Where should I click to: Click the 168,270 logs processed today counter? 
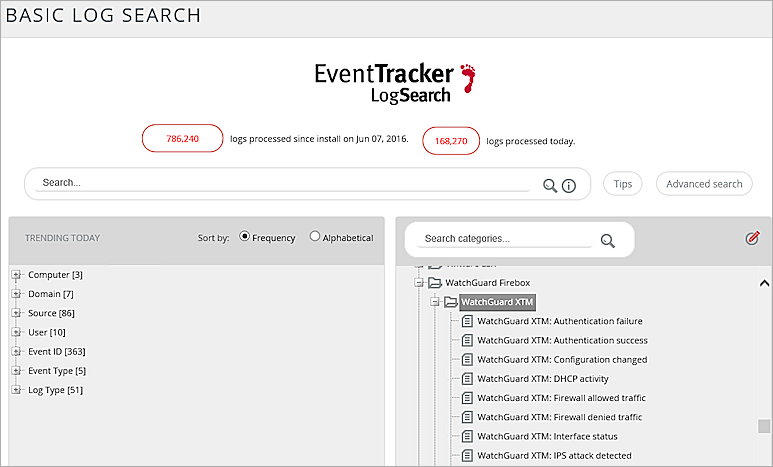pos(451,141)
